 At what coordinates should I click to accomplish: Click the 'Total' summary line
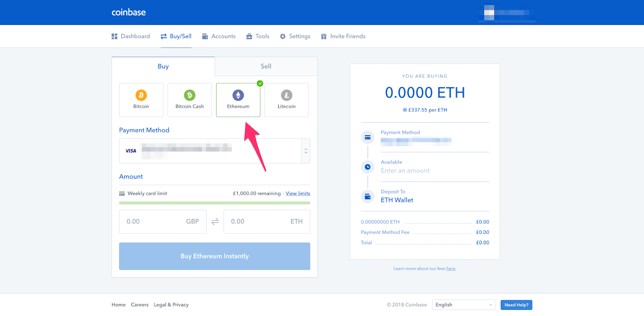coord(425,243)
